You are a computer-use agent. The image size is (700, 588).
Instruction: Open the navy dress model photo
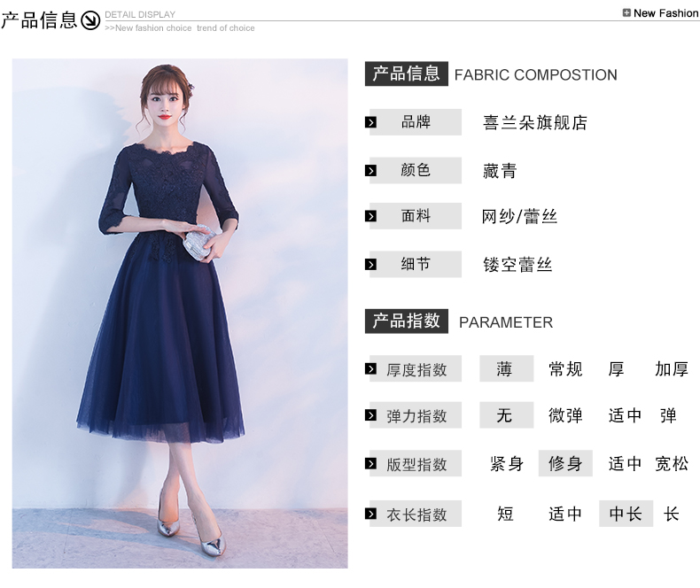pos(180,313)
